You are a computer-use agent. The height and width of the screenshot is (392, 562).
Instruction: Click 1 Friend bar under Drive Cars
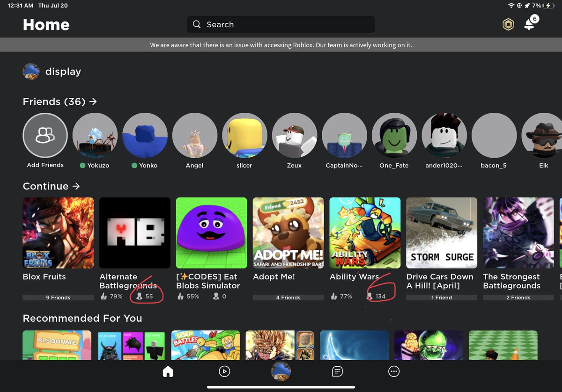tap(442, 298)
